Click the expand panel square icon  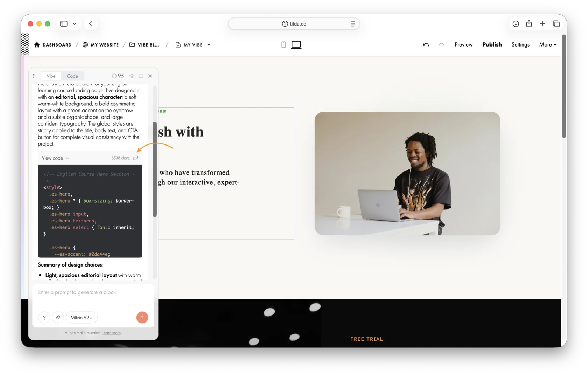tap(141, 76)
